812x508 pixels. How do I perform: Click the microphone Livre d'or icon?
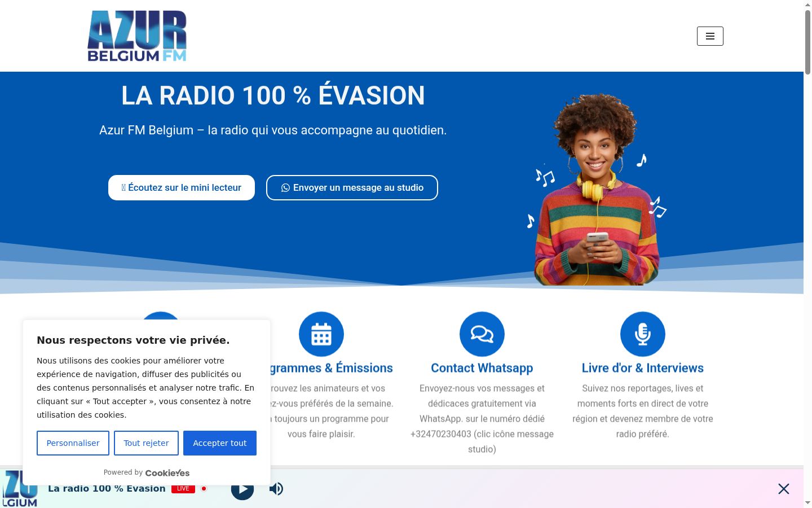[x=643, y=334]
